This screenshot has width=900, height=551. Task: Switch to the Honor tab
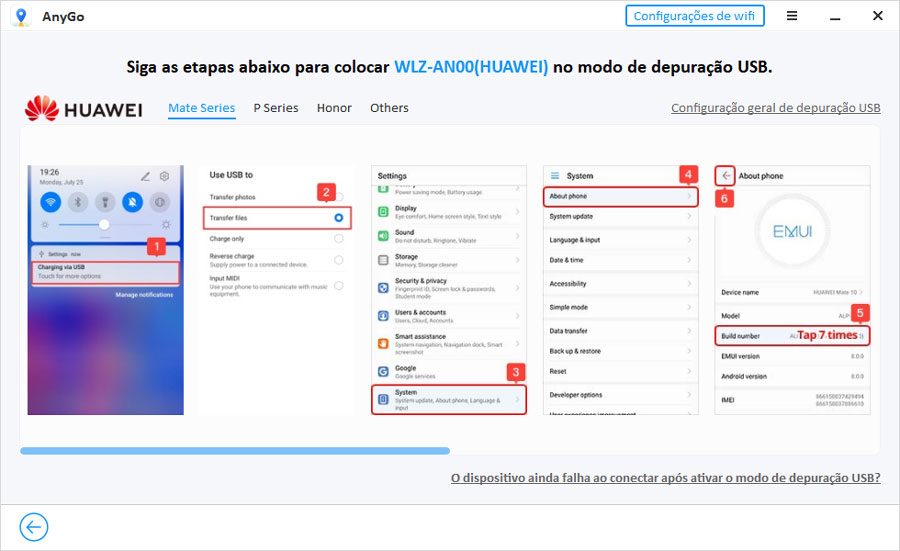coord(334,108)
